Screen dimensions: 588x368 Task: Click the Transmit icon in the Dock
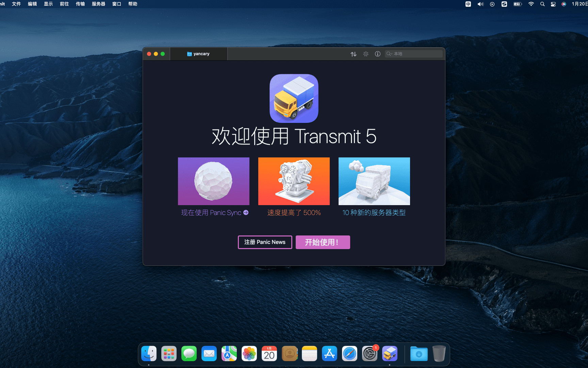click(x=390, y=354)
